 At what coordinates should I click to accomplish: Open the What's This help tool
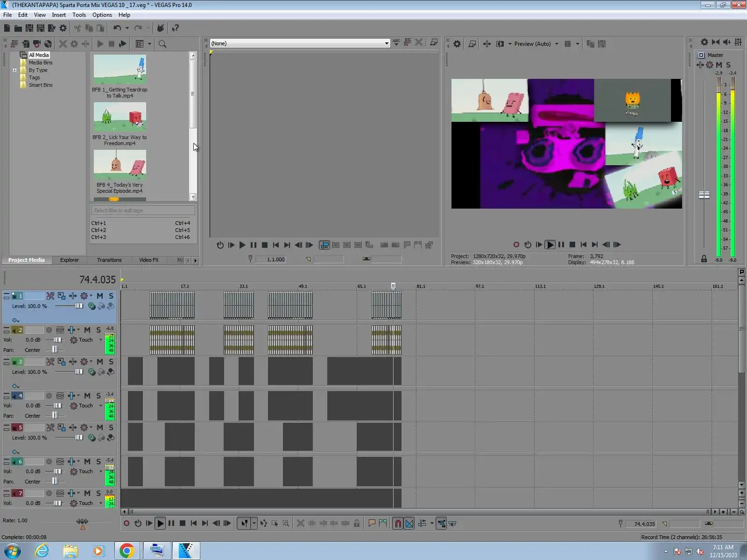point(176,28)
